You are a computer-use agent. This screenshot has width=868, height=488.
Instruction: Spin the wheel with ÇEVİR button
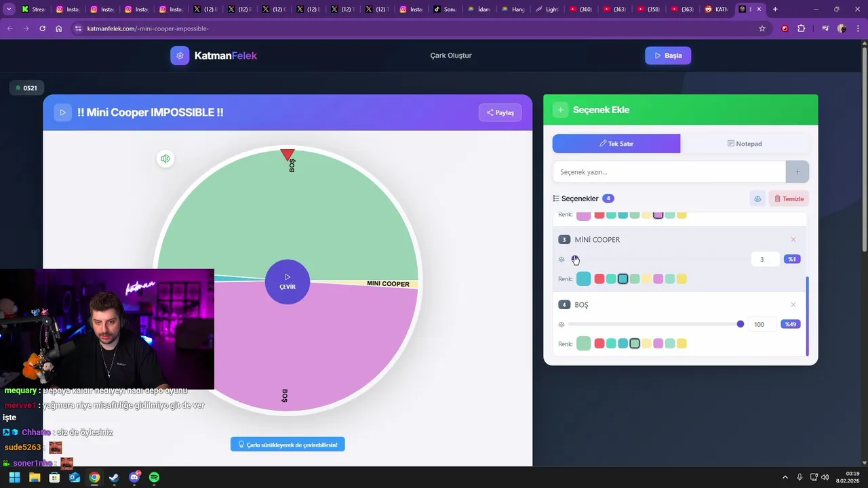click(288, 282)
